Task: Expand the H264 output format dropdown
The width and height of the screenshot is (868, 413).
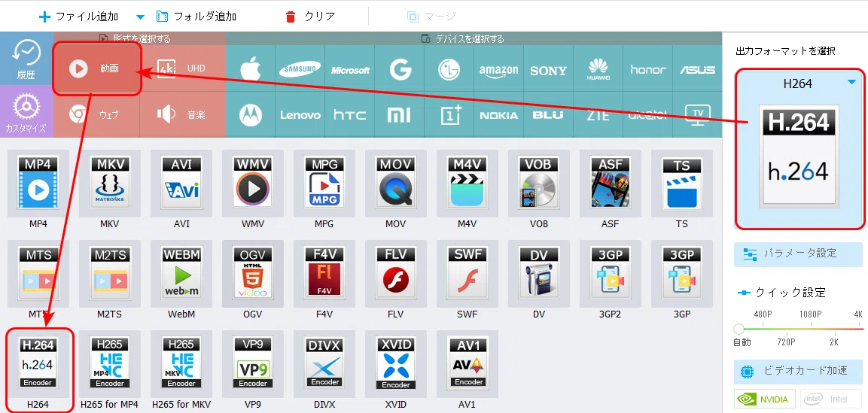Action: 852,83
